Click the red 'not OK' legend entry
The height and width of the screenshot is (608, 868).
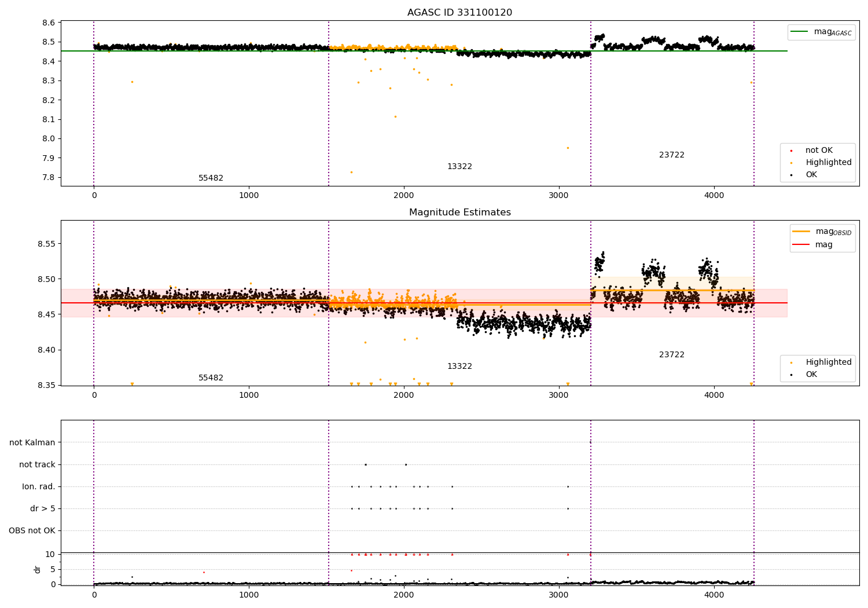click(x=812, y=151)
